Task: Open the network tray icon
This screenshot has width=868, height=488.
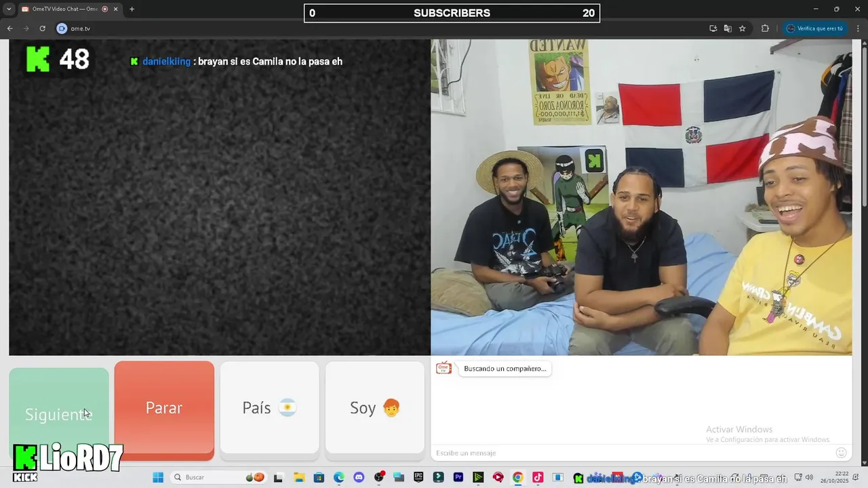Action: point(798,477)
